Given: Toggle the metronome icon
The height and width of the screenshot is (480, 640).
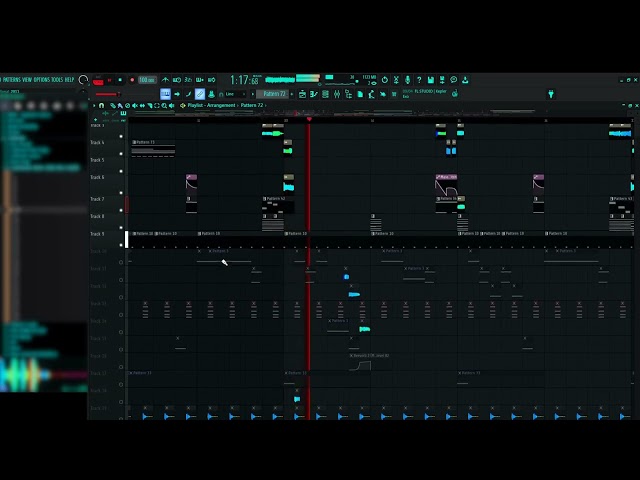Looking at the screenshot, I should [x=165, y=80].
